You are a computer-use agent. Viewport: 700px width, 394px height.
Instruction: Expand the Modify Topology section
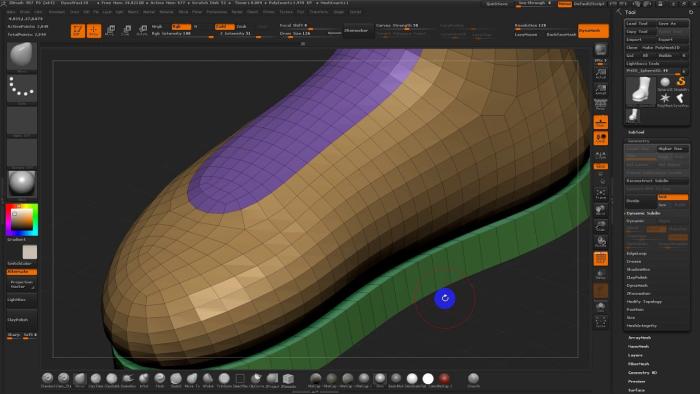click(x=644, y=302)
